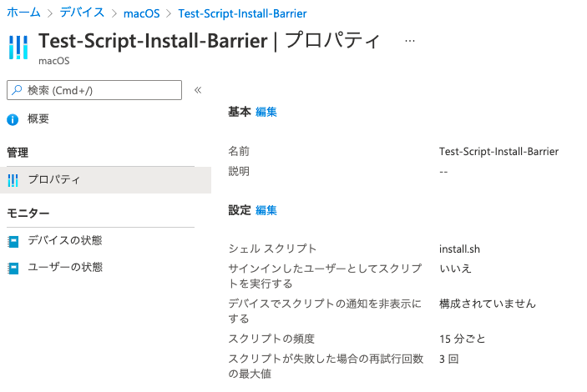Select プロパティ in the sidebar
The height and width of the screenshot is (392, 587).
(x=105, y=180)
